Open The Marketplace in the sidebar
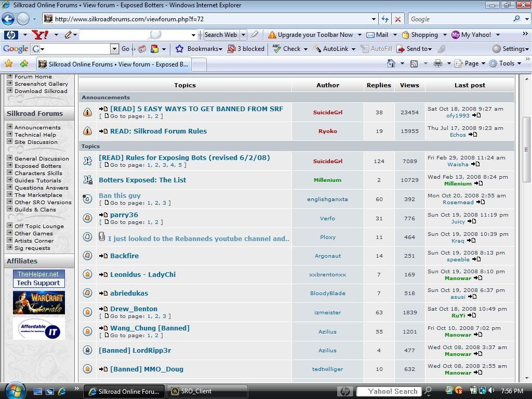The width and height of the screenshot is (532, 399). (38, 195)
